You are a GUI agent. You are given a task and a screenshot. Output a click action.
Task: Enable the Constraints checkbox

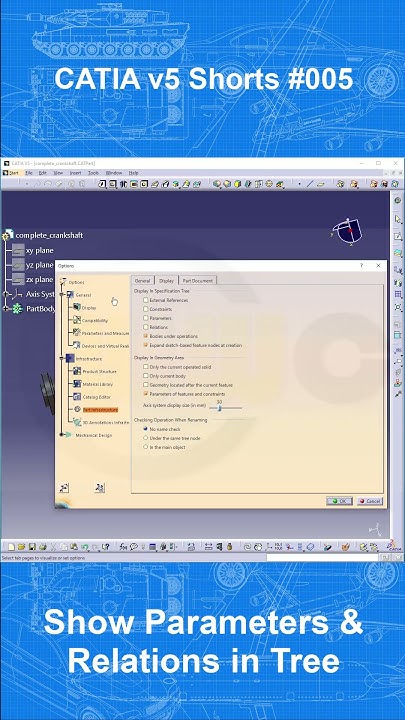(x=146, y=309)
